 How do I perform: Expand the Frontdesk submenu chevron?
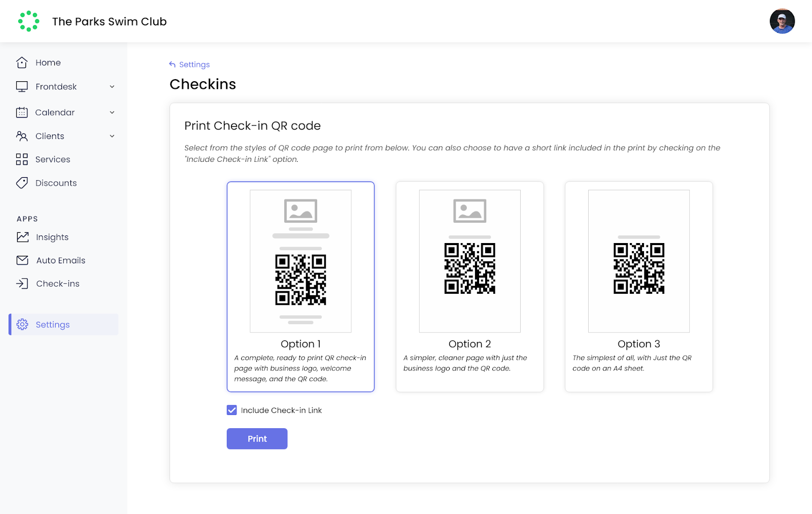pos(112,87)
